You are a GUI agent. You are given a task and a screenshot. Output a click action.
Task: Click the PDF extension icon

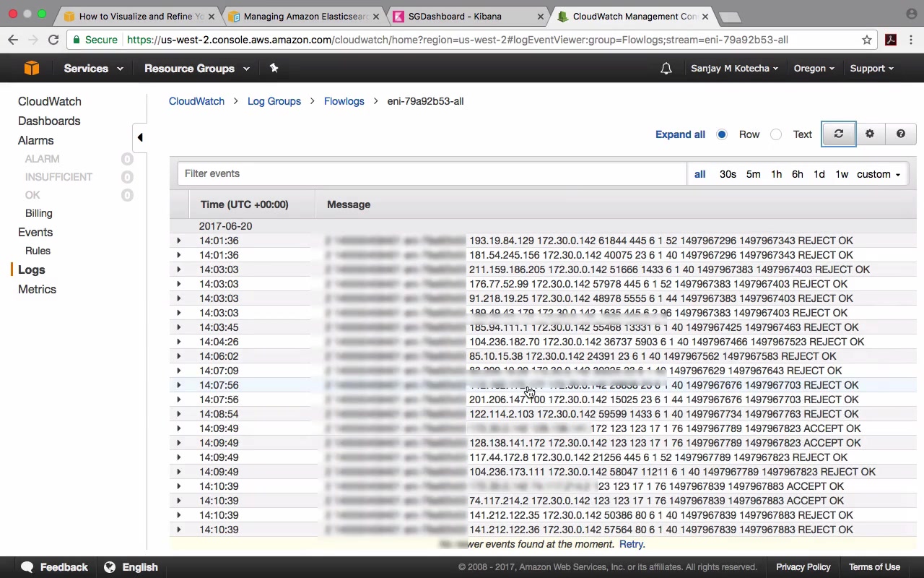click(x=891, y=40)
